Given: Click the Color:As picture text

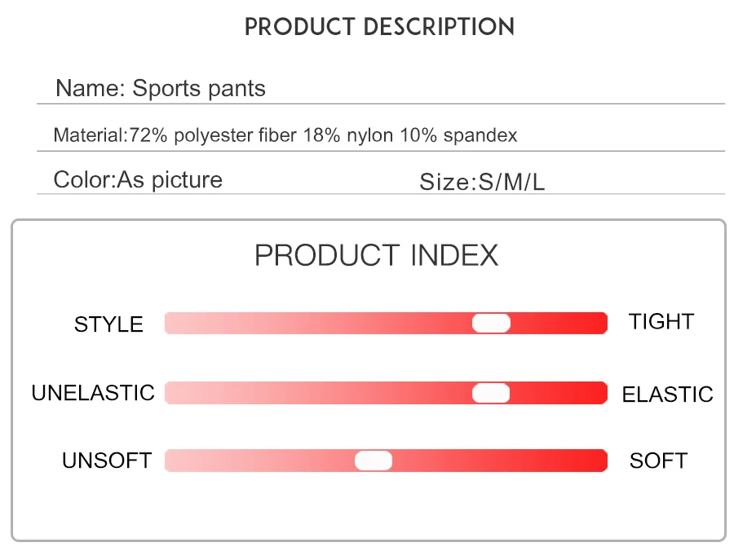Looking at the screenshot, I should (x=138, y=180).
